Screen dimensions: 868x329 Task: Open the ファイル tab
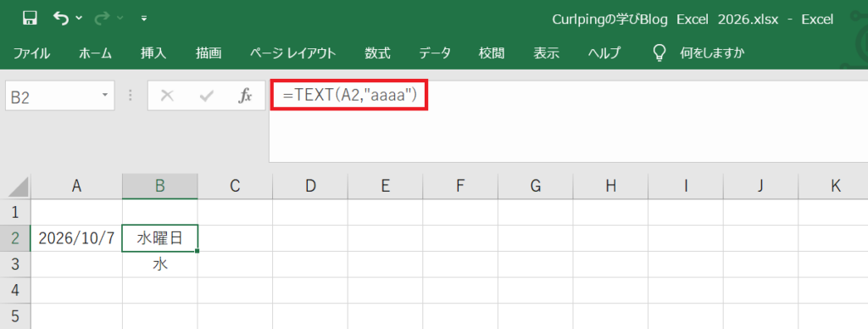click(x=31, y=53)
